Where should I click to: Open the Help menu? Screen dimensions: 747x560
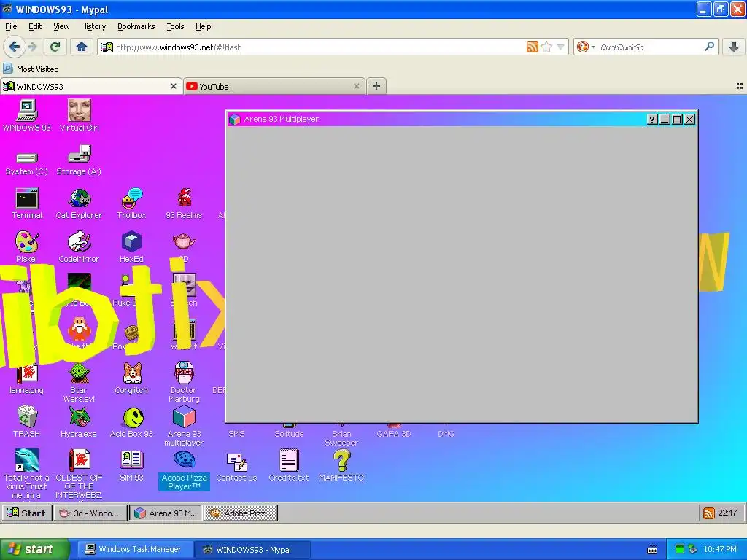tap(203, 26)
